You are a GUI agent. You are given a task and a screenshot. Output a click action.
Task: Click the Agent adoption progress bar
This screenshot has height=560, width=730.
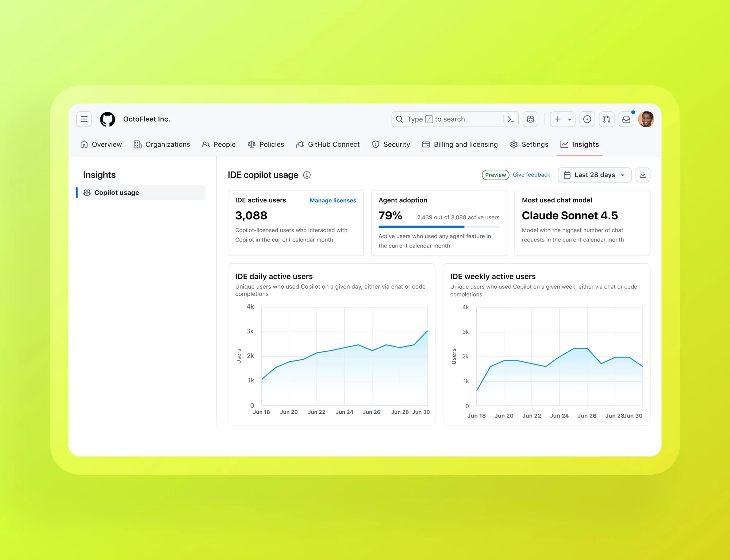[439, 227]
